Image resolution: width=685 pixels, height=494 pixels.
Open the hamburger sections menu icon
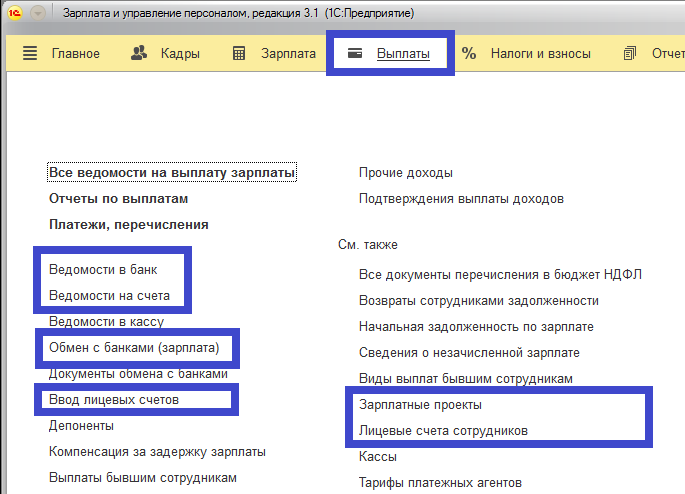30,53
